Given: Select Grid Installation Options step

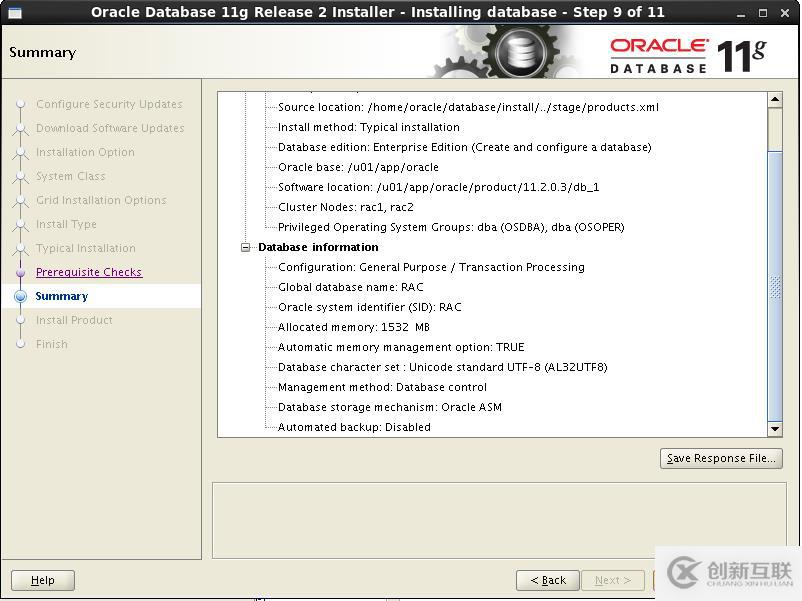Looking at the screenshot, I should (101, 200).
